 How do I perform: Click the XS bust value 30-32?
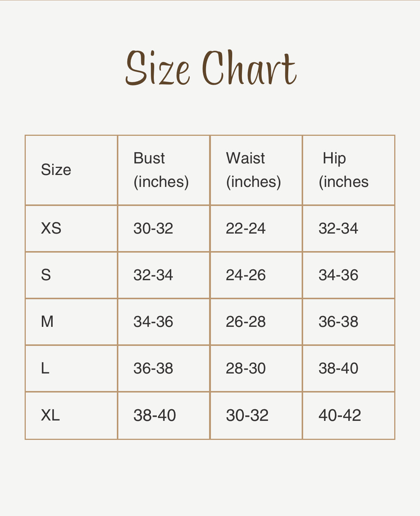tap(153, 228)
